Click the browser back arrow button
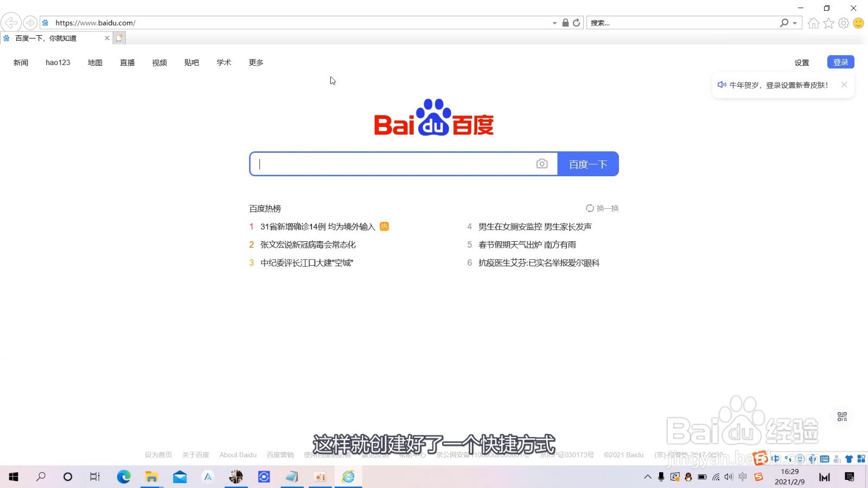The image size is (868, 488). [11, 23]
